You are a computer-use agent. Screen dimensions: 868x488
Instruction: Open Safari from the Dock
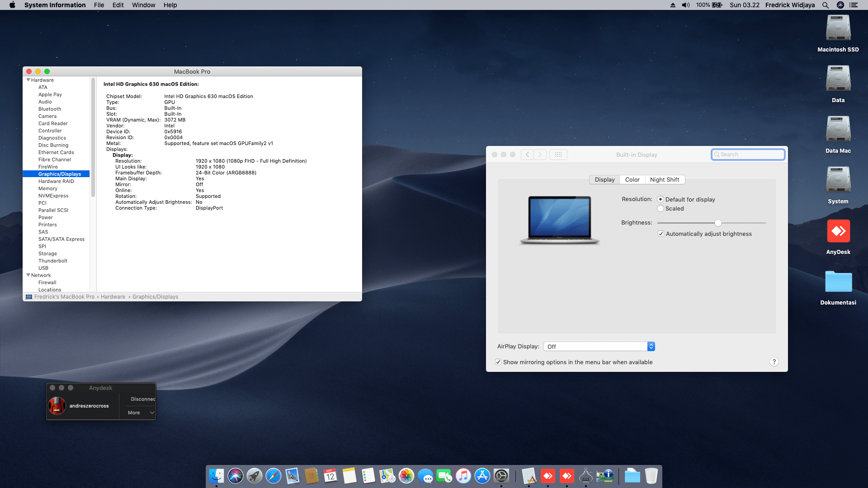click(x=274, y=476)
